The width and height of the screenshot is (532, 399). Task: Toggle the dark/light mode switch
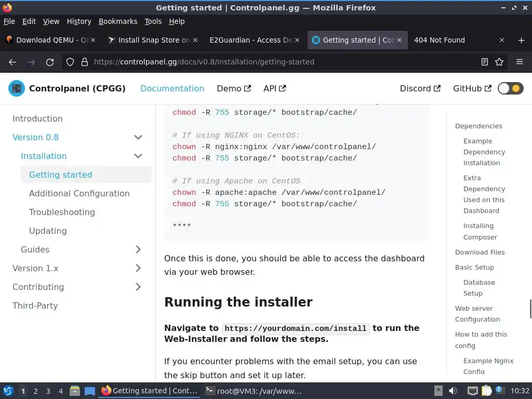[511, 88]
